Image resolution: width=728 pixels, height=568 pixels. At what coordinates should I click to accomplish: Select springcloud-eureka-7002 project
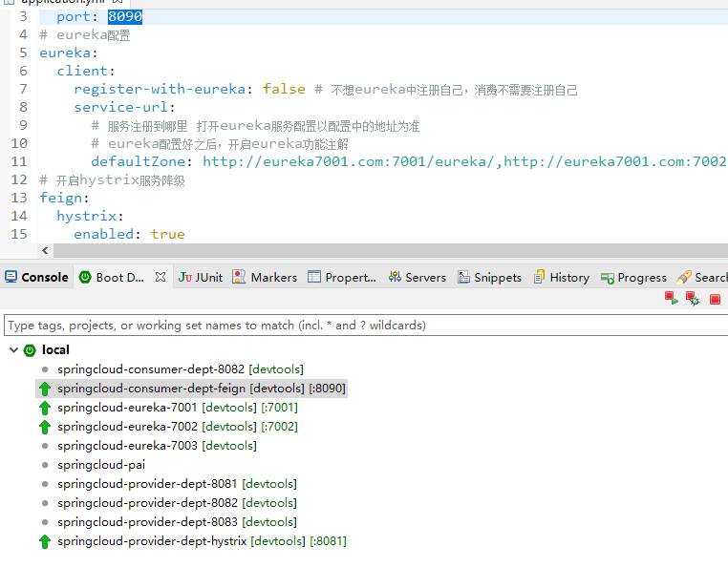pyautogui.click(x=178, y=427)
